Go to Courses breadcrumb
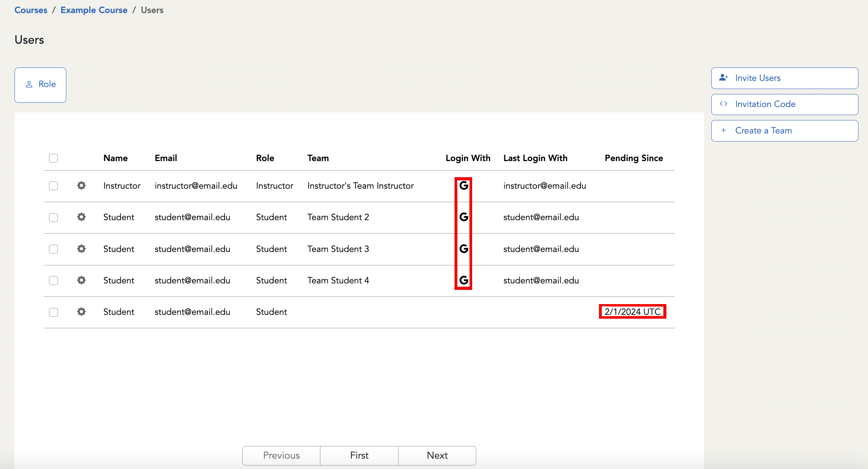 coord(31,10)
